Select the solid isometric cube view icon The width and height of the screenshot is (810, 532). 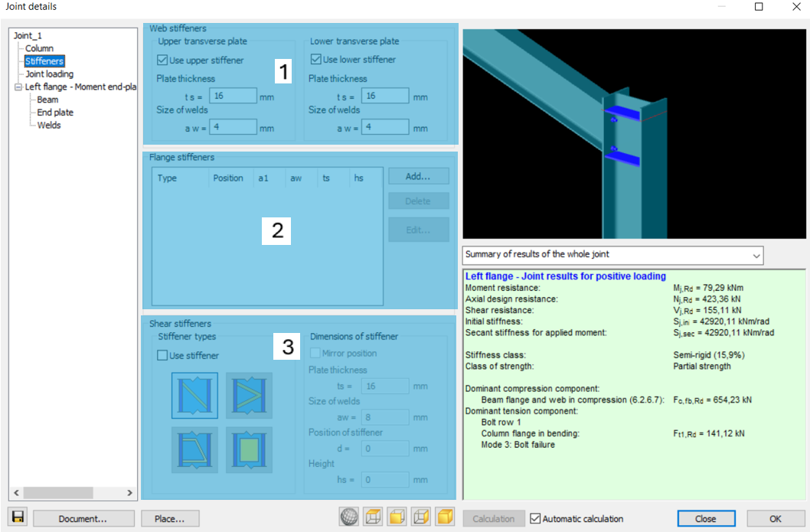(x=446, y=517)
